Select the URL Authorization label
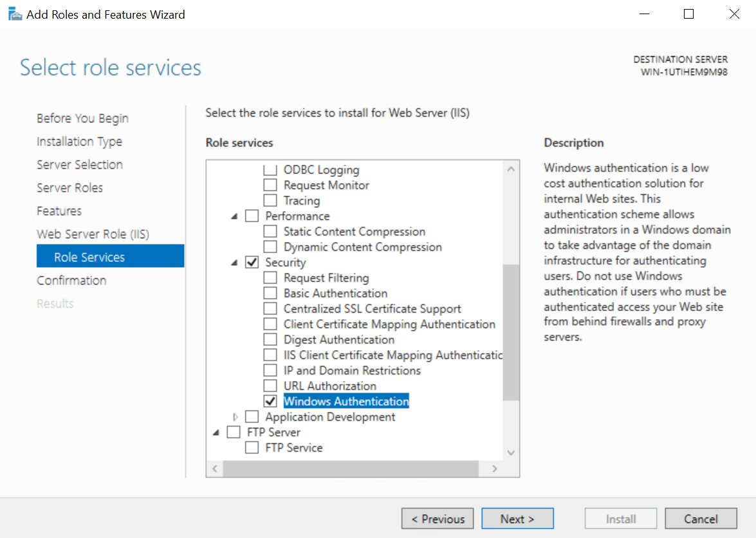Screen dimensions: 756x538 tap(330, 385)
